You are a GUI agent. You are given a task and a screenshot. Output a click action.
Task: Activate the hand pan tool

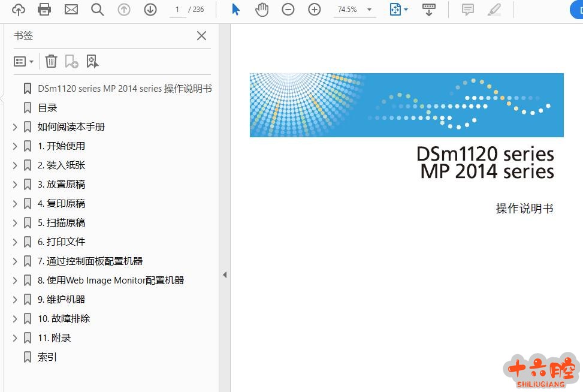pyautogui.click(x=262, y=10)
